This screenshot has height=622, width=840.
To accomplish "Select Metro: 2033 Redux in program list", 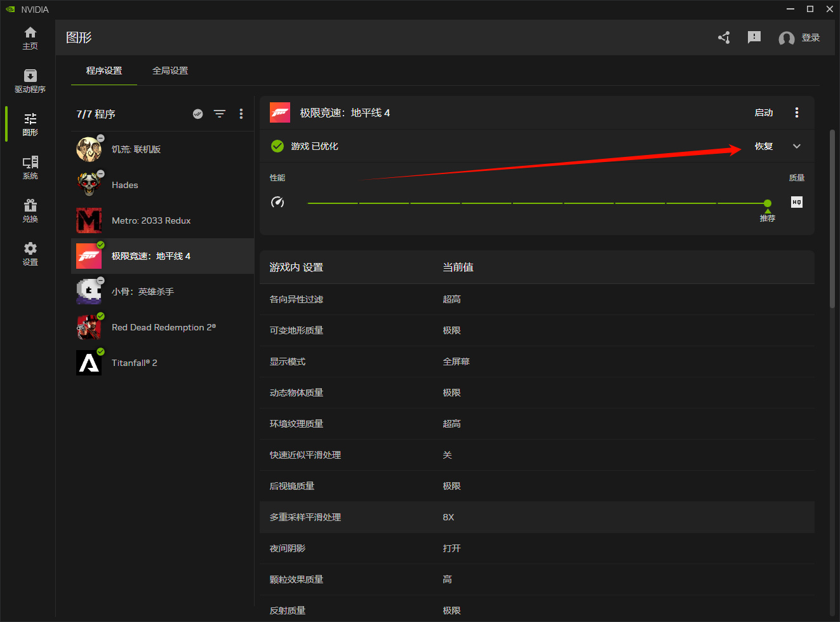I will pyautogui.click(x=163, y=220).
